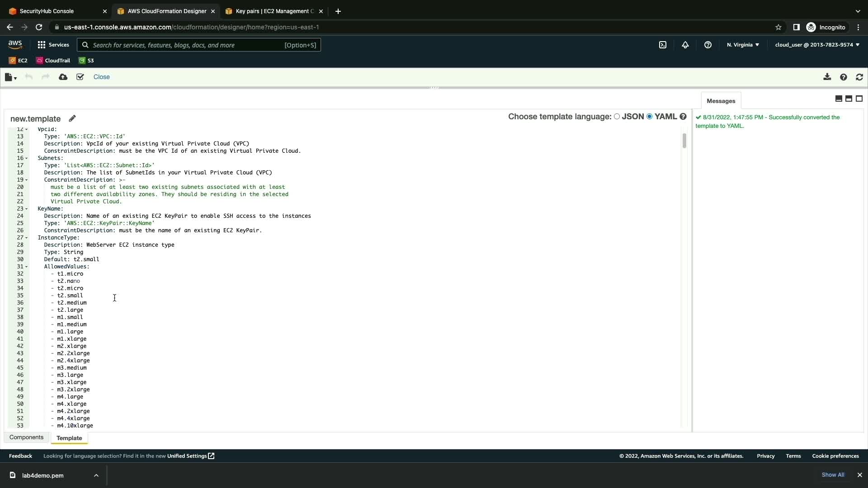Click pencil icon to rename new.template

(72, 118)
